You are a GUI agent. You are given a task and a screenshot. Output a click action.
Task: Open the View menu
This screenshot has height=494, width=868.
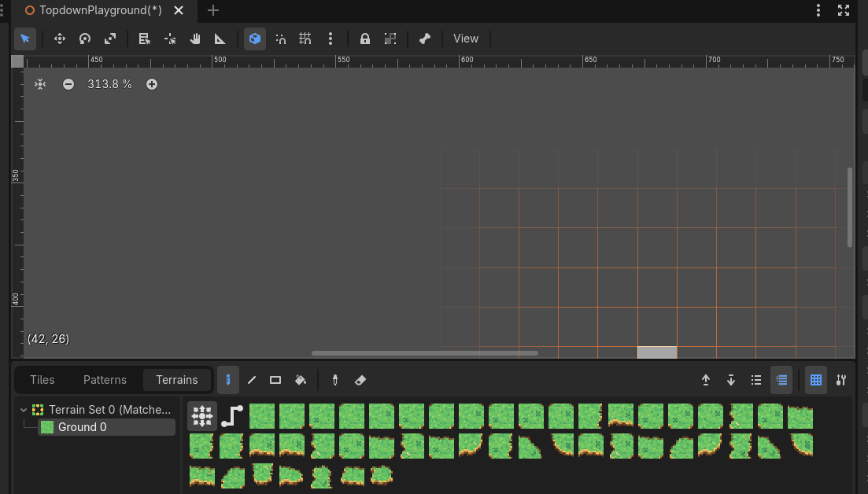pos(466,39)
